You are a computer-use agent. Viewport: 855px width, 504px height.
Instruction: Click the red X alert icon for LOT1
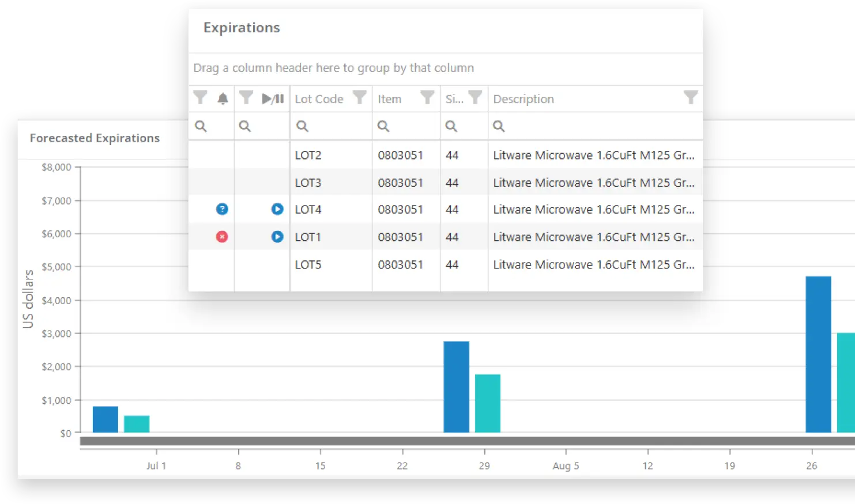(x=222, y=237)
